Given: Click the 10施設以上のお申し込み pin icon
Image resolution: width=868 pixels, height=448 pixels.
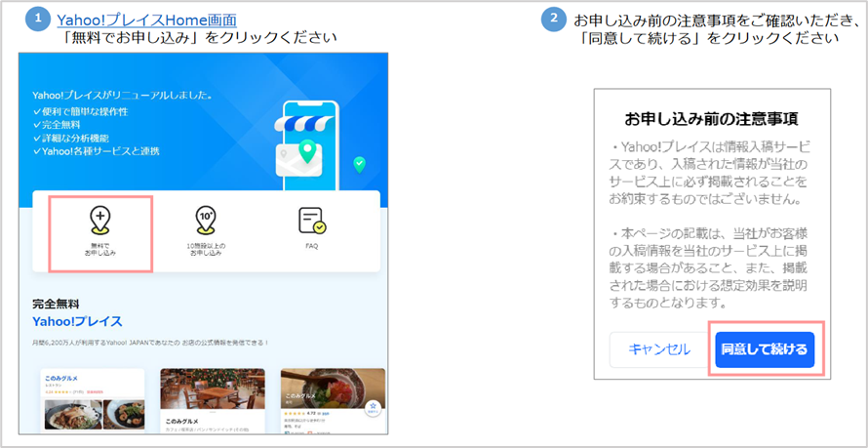Looking at the screenshot, I should tap(206, 222).
